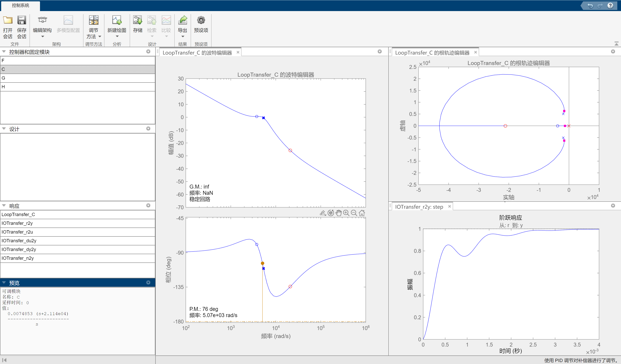Select the pan hand tool in Bode plot
The height and width of the screenshot is (364, 621).
[339, 213]
